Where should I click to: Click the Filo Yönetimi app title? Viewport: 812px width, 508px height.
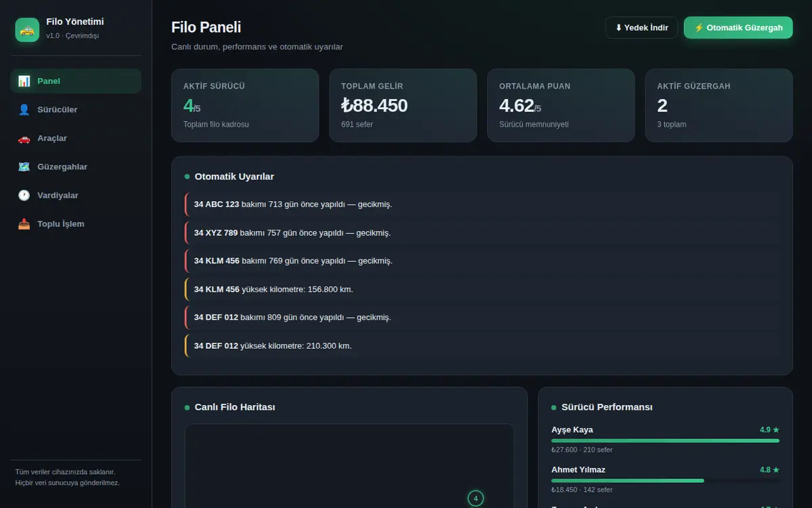pyautogui.click(x=75, y=22)
